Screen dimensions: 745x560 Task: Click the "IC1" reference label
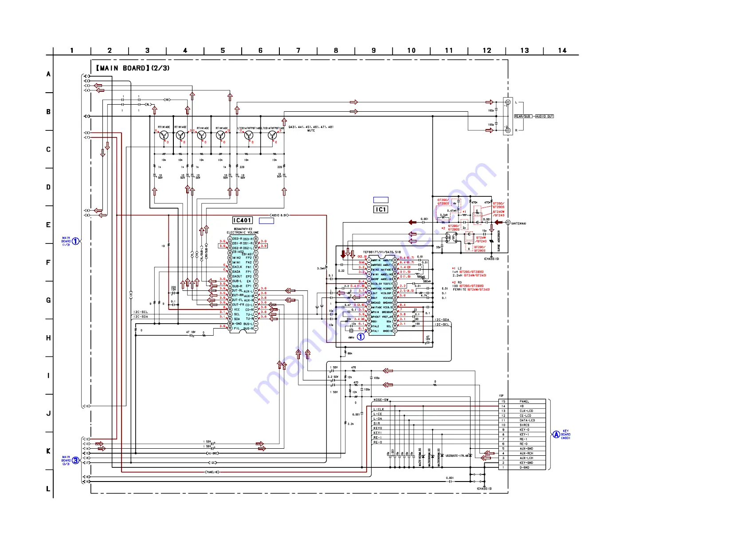click(x=380, y=209)
